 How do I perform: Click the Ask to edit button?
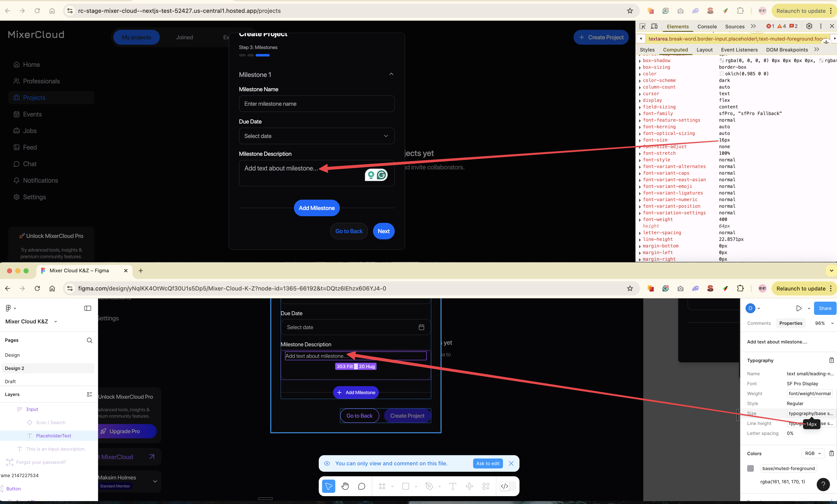click(x=487, y=463)
